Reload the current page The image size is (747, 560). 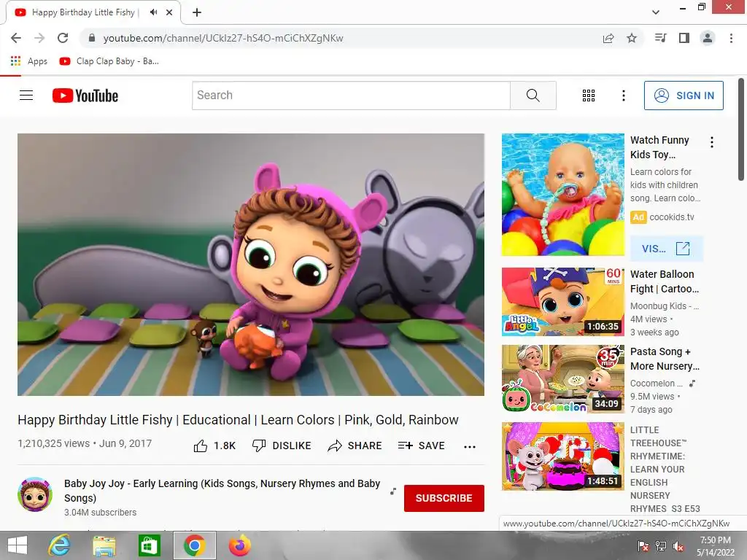click(63, 38)
